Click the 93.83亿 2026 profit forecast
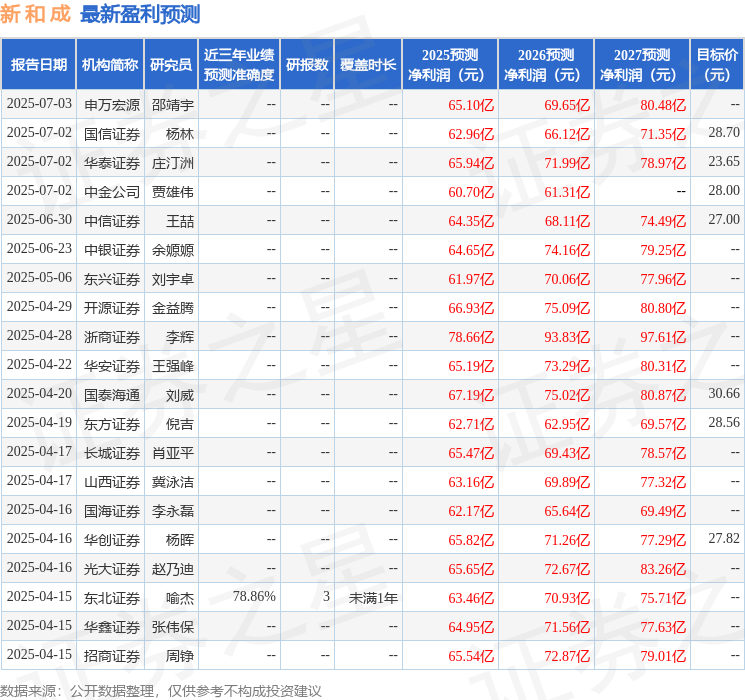Image resolution: width=745 pixels, height=700 pixels. click(x=567, y=337)
